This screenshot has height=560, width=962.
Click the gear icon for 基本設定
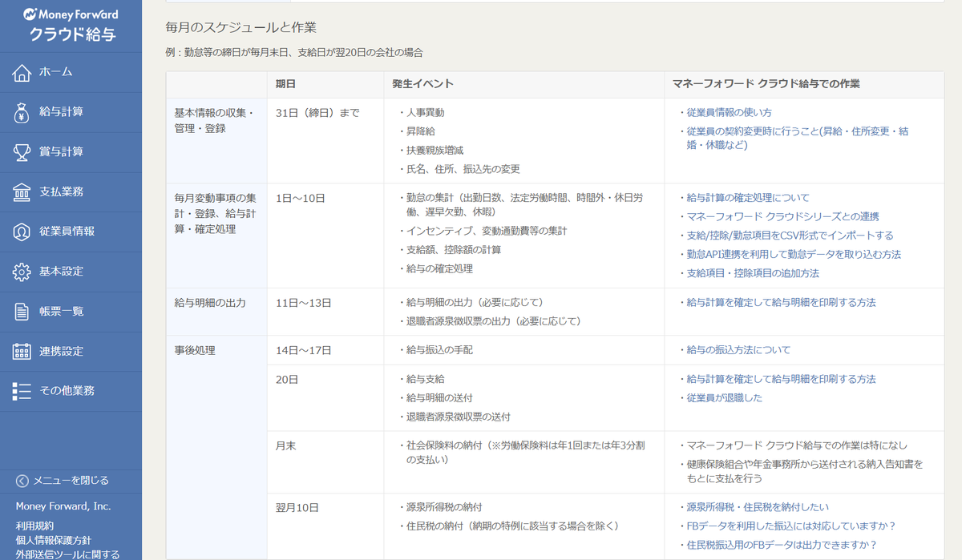coord(22,272)
